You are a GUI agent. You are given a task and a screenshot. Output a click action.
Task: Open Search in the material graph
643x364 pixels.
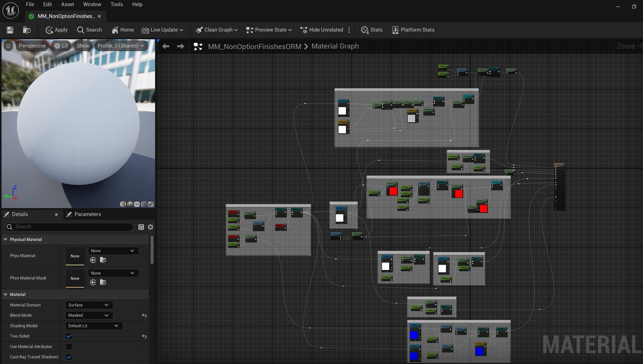89,30
